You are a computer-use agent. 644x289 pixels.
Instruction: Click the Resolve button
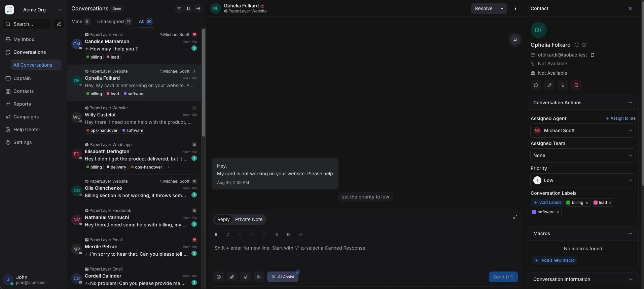coord(484,8)
